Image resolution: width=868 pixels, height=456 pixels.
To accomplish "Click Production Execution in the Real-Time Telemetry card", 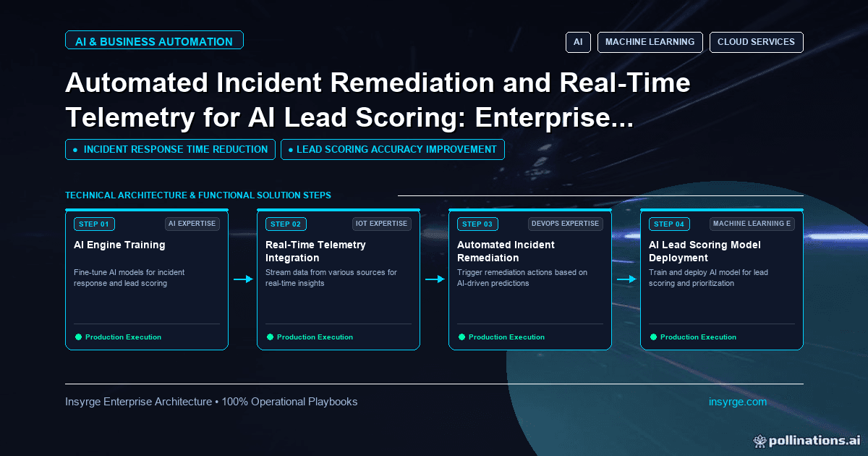I will (x=315, y=337).
